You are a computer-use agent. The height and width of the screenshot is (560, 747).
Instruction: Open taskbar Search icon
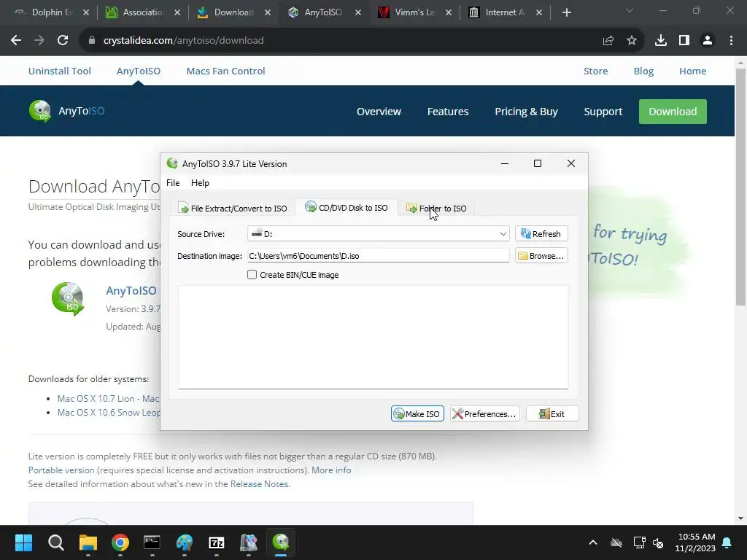(x=55, y=542)
